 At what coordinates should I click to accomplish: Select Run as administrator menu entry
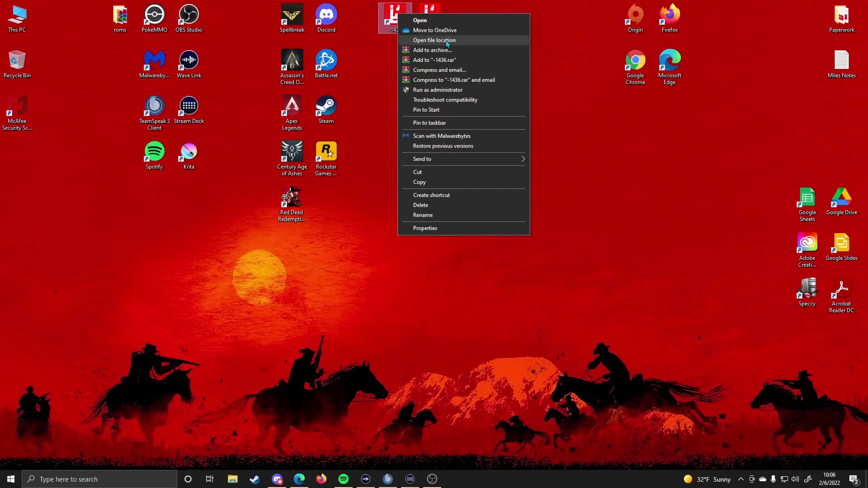437,90
